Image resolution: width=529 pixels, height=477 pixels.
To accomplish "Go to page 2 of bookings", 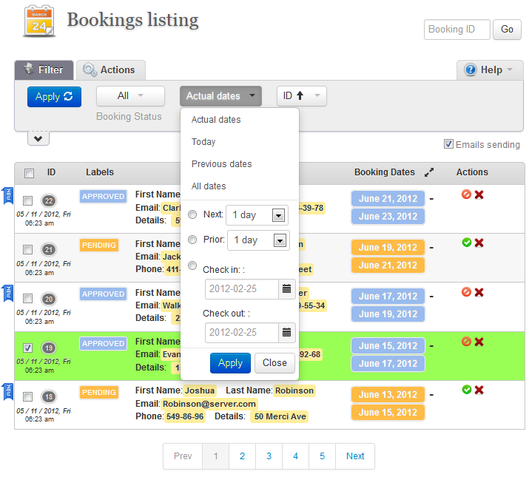I will point(242,456).
